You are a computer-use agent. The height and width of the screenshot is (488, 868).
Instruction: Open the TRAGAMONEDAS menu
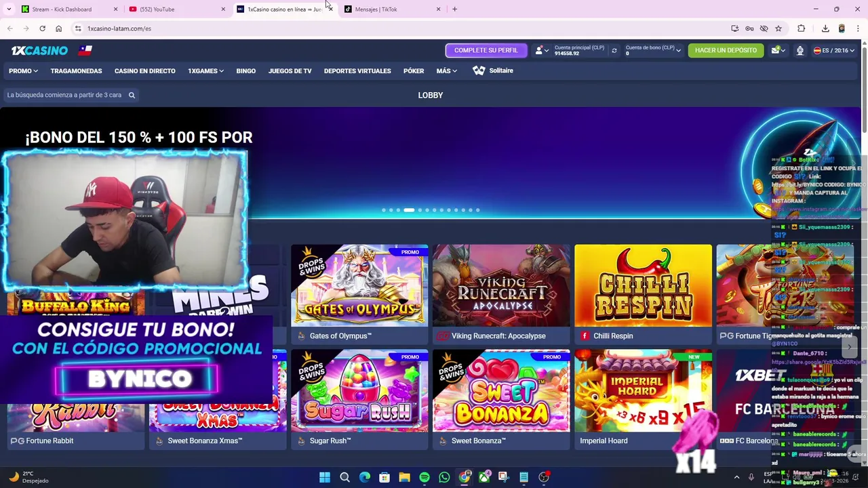tap(76, 70)
